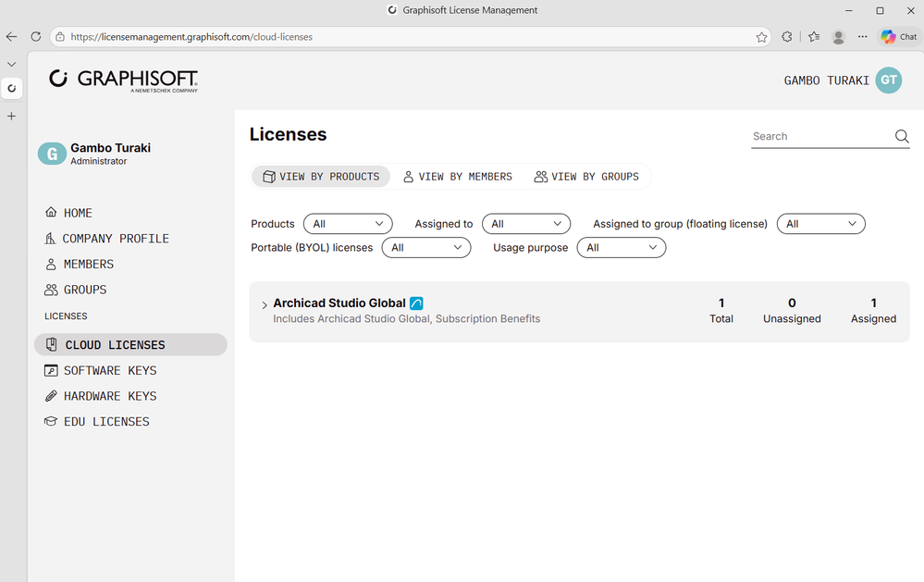Click the Archicad product icon badge
924x582 pixels.
coord(416,303)
